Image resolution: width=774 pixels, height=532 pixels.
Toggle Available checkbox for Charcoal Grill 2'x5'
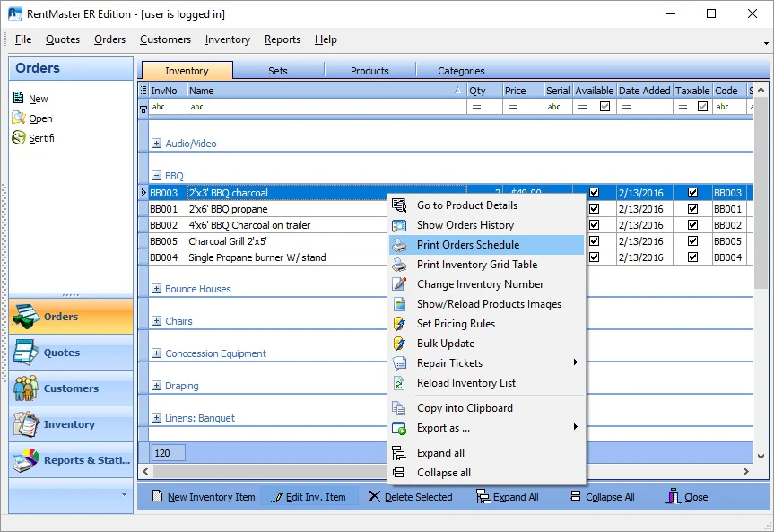tap(594, 240)
